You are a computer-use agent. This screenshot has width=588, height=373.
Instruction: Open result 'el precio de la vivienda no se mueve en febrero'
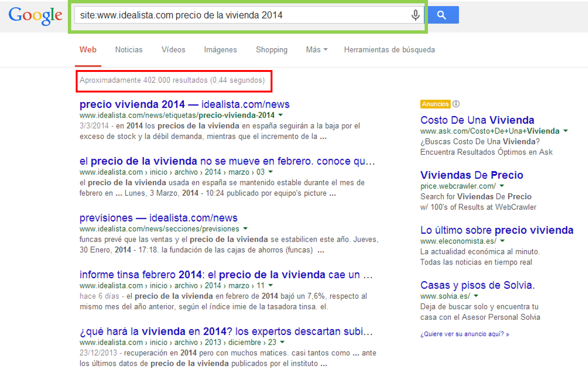(227, 161)
